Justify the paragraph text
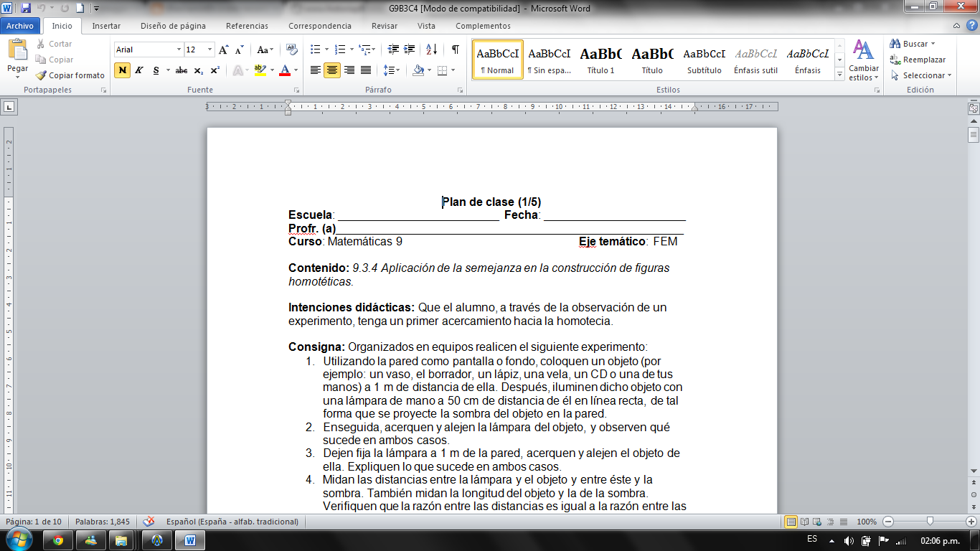 [x=365, y=70]
